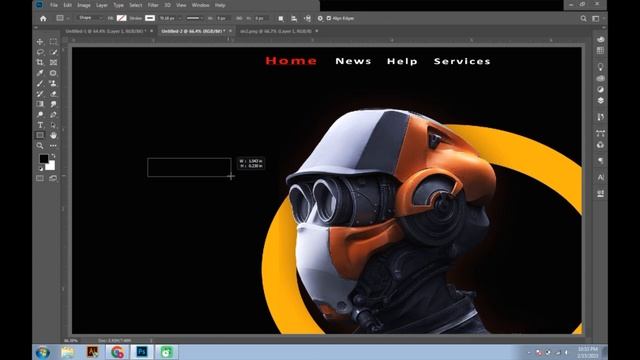Toggle the Align Edges checkbox
The image size is (640, 360).
point(329,18)
